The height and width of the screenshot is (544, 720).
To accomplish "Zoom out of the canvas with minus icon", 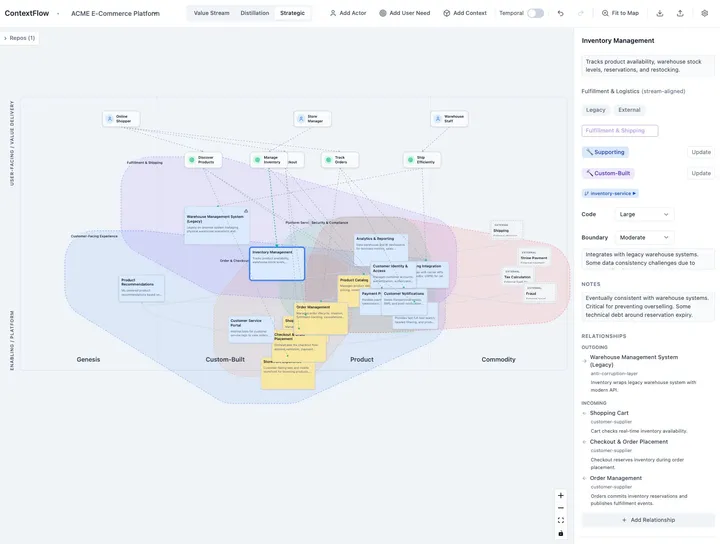I will point(561,508).
